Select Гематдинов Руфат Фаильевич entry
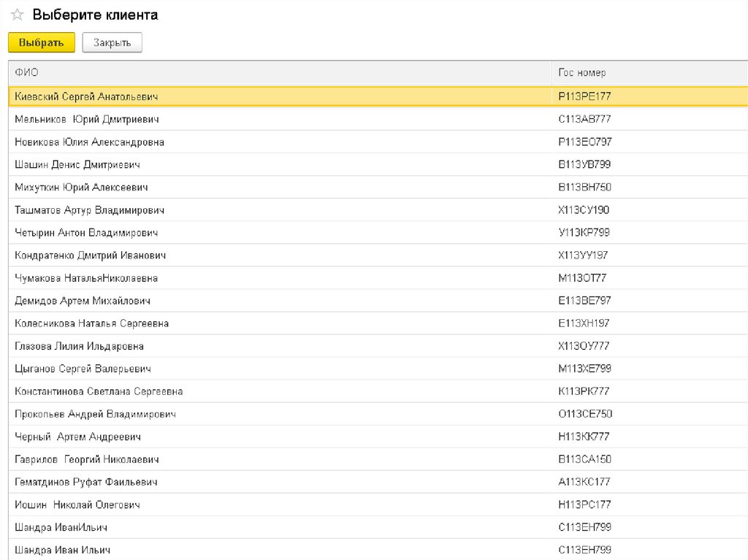748x560 pixels. point(86,482)
